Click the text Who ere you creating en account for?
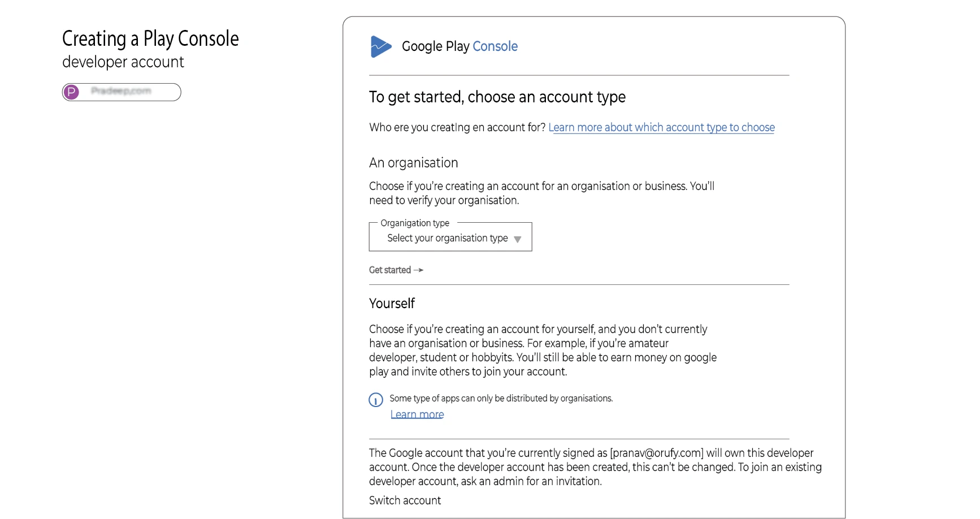 pyautogui.click(x=457, y=128)
